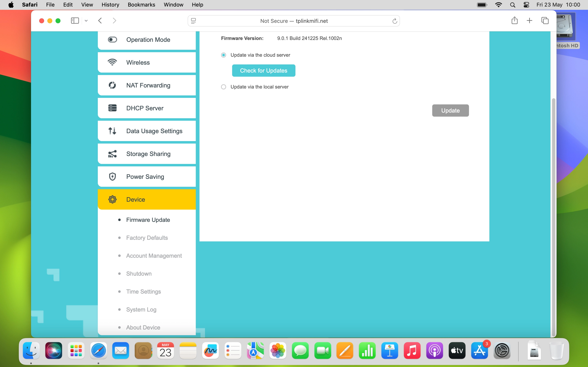Click the Check for Updates button

[263, 70]
